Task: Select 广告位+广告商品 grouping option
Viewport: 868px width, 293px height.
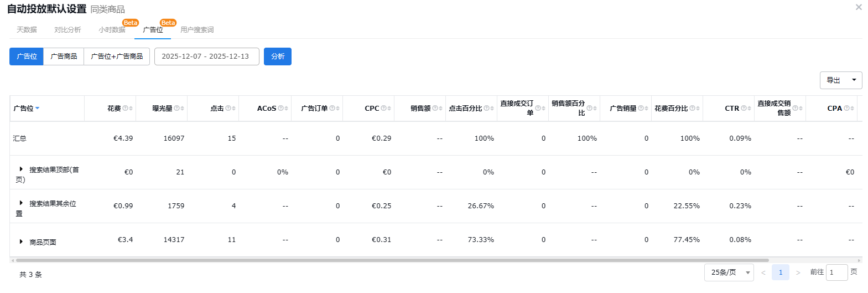Action: click(117, 56)
